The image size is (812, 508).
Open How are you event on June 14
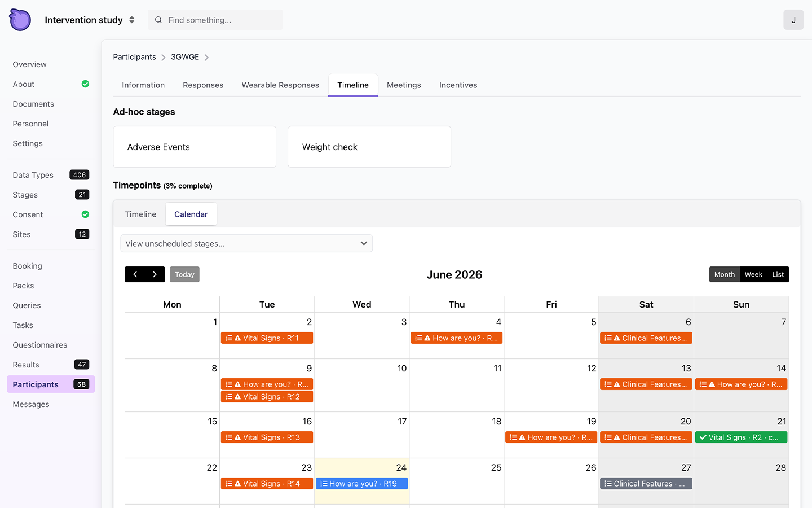click(741, 384)
